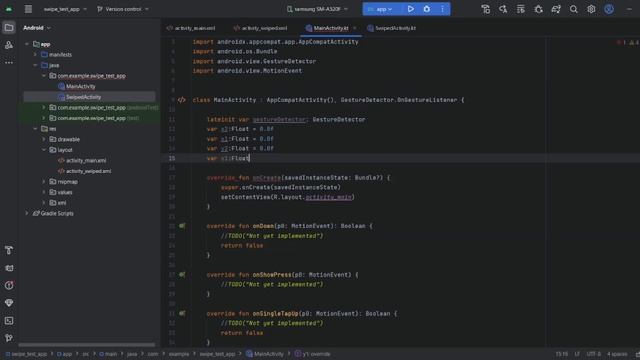640x360 pixels.
Task: Open Project tool window folder icon
Action: (9, 28)
